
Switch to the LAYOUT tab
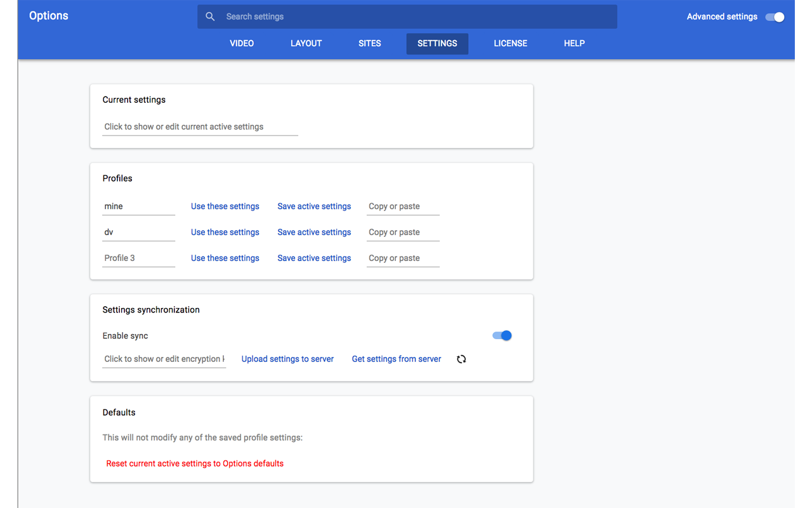pyautogui.click(x=306, y=43)
